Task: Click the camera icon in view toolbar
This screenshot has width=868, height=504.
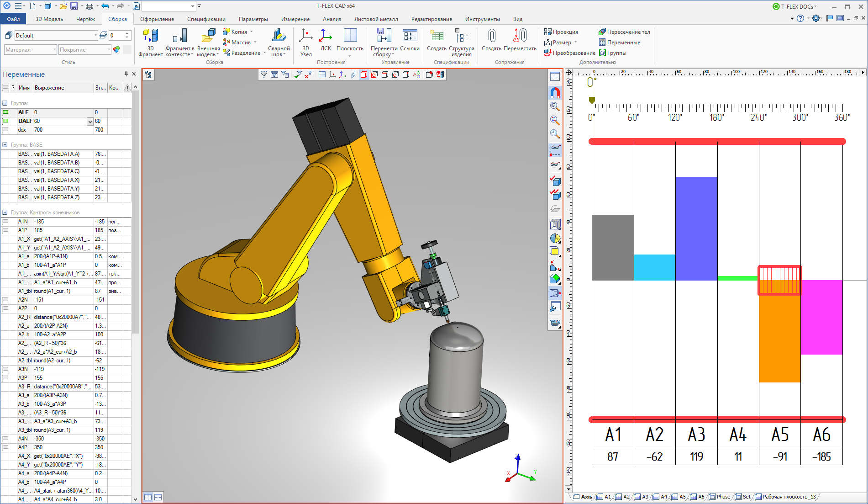Action: click(555, 323)
